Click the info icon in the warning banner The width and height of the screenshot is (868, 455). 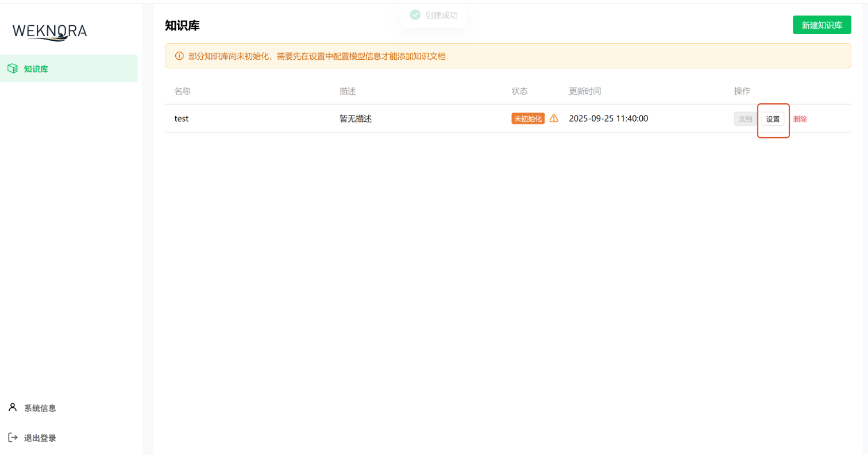click(x=178, y=56)
